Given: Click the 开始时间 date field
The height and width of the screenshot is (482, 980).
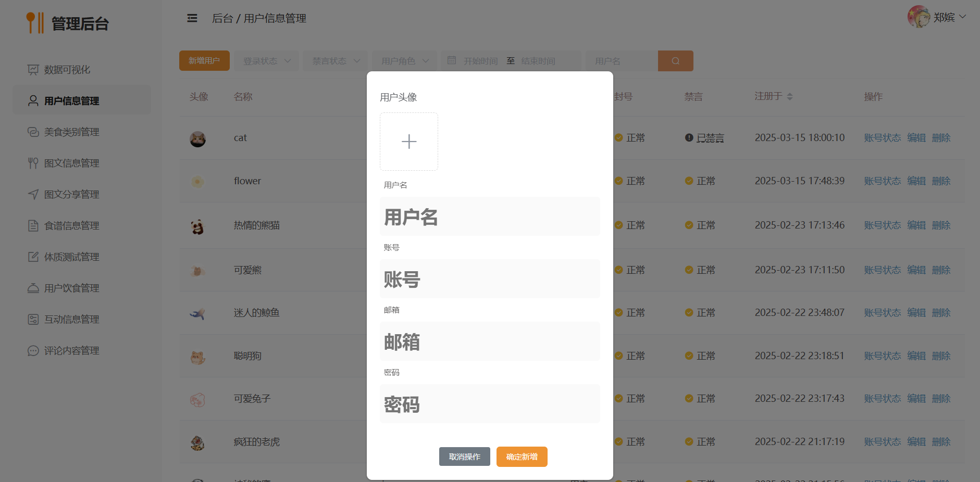Looking at the screenshot, I should tap(481, 61).
